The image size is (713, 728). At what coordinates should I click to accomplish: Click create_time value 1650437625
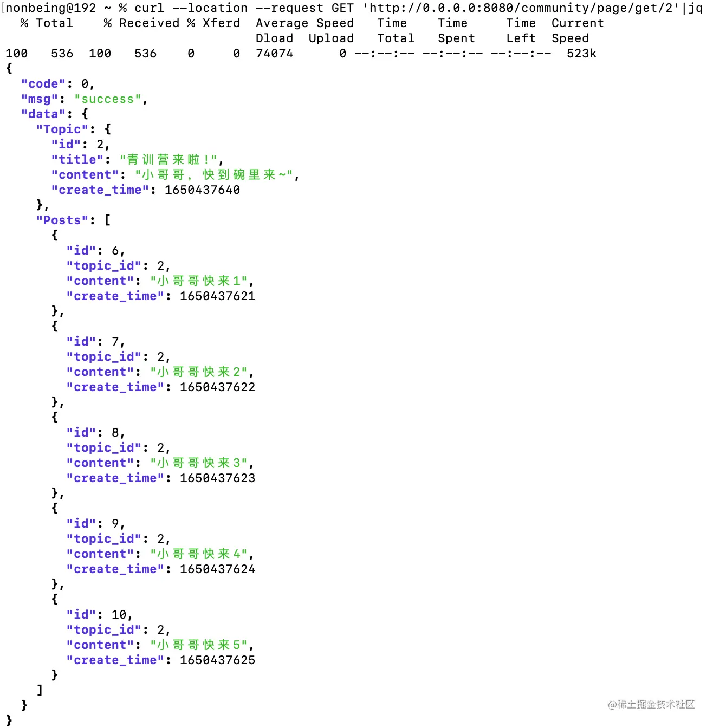coord(217,660)
